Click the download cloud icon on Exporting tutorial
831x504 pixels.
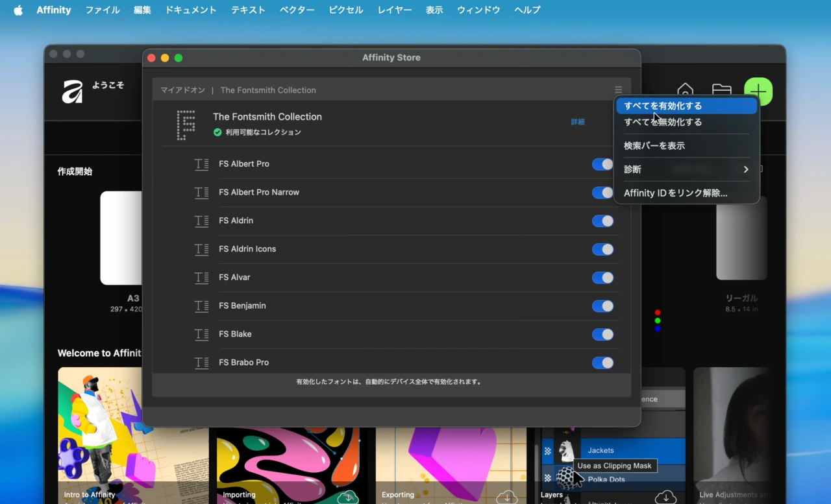click(x=506, y=497)
